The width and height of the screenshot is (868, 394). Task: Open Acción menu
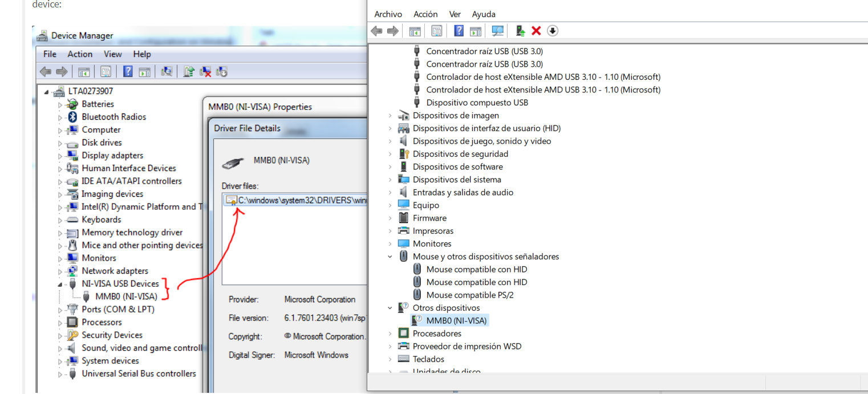coord(425,14)
